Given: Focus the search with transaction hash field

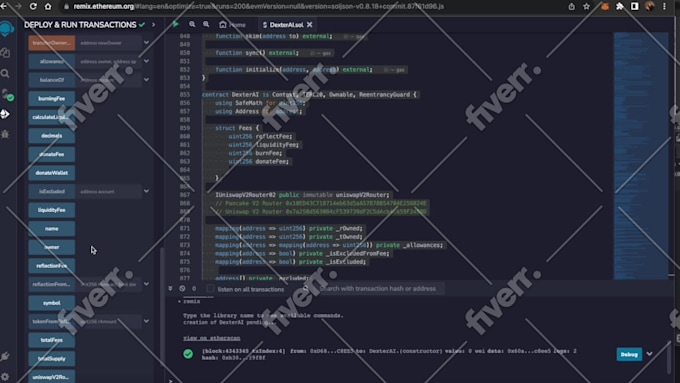Looking at the screenshot, I should (x=377, y=288).
